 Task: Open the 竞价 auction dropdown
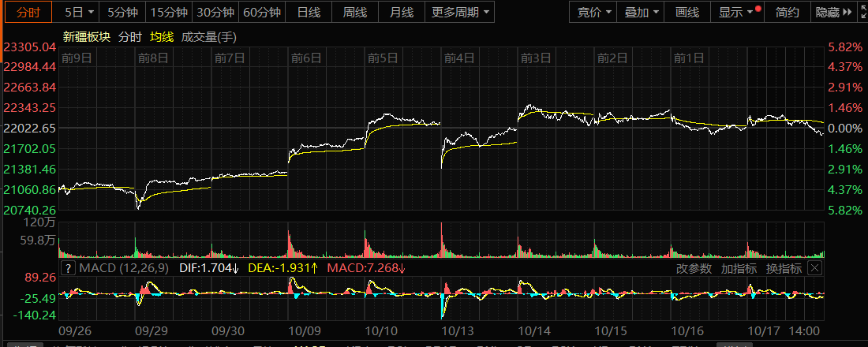click(x=593, y=12)
